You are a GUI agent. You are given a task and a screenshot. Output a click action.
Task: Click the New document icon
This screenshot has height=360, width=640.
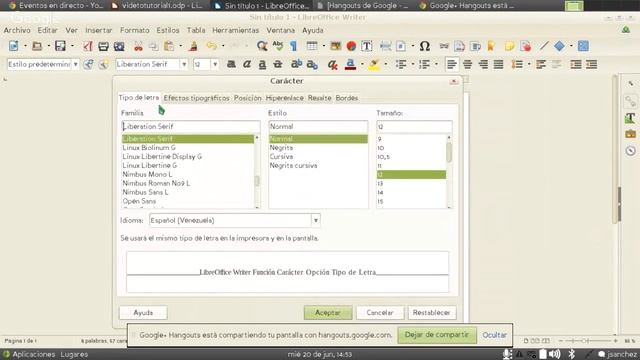point(13,46)
